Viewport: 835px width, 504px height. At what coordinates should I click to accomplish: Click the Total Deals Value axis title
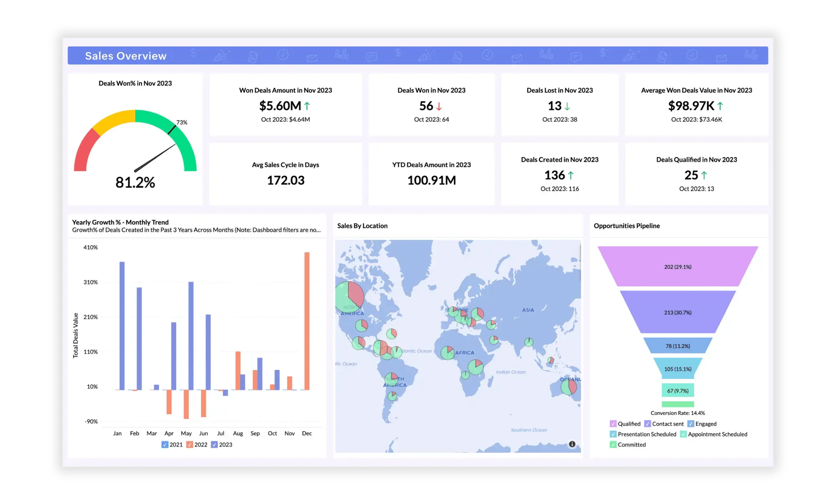76,335
